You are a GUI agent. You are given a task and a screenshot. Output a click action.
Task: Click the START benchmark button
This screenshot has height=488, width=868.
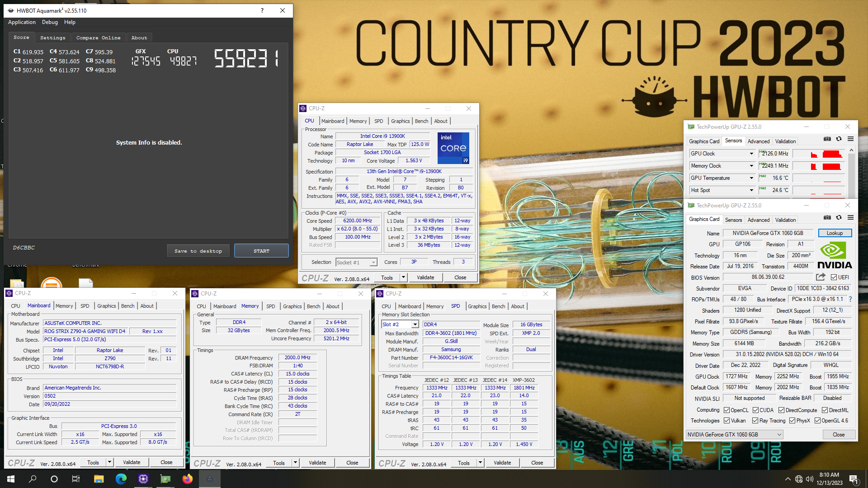click(x=261, y=251)
